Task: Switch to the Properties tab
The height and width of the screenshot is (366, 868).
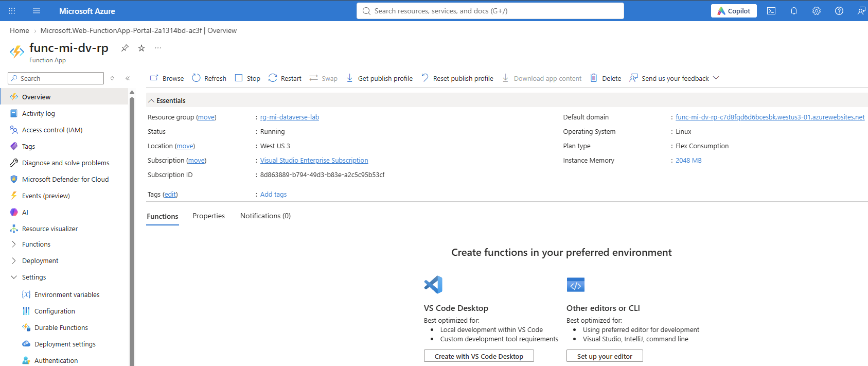Action: tap(209, 216)
